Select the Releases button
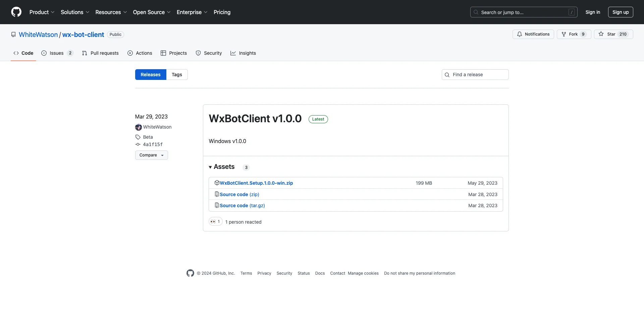This screenshot has width=644, height=316. [151, 75]
